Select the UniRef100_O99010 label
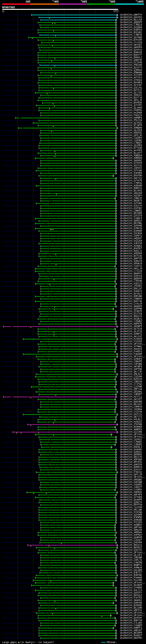 pyautogui.click(x=131, y=95)
